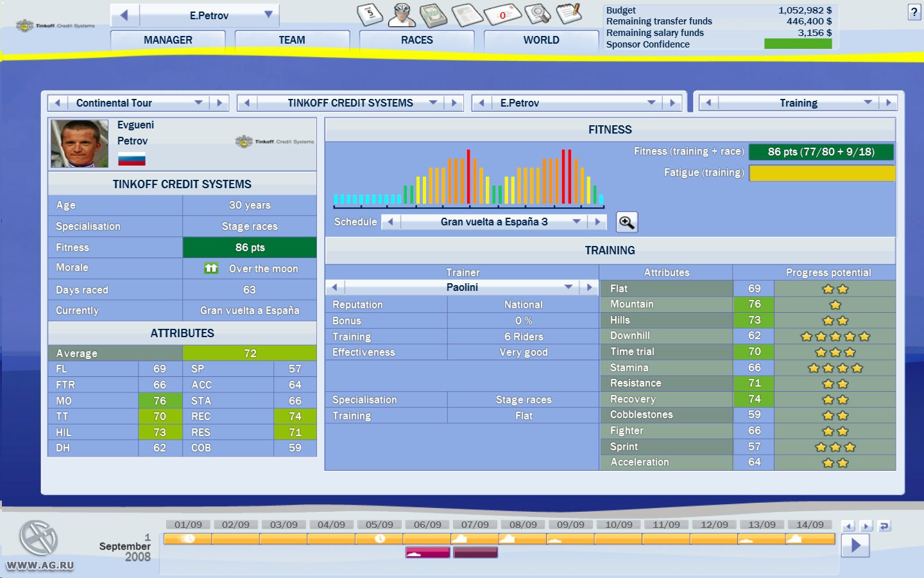
Task: Switch to the TEAM tab
Action: (292, 40)
